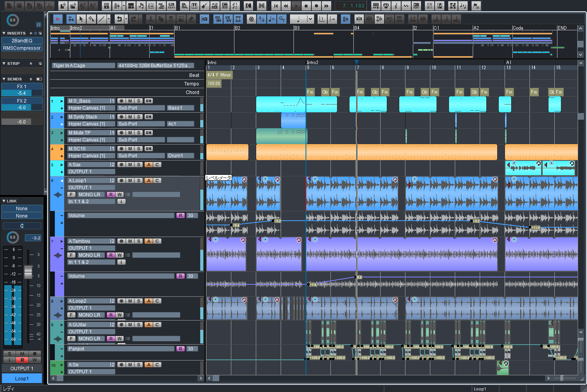Click the FX 1 send button
587x392 pixels.
click(22, 87)
